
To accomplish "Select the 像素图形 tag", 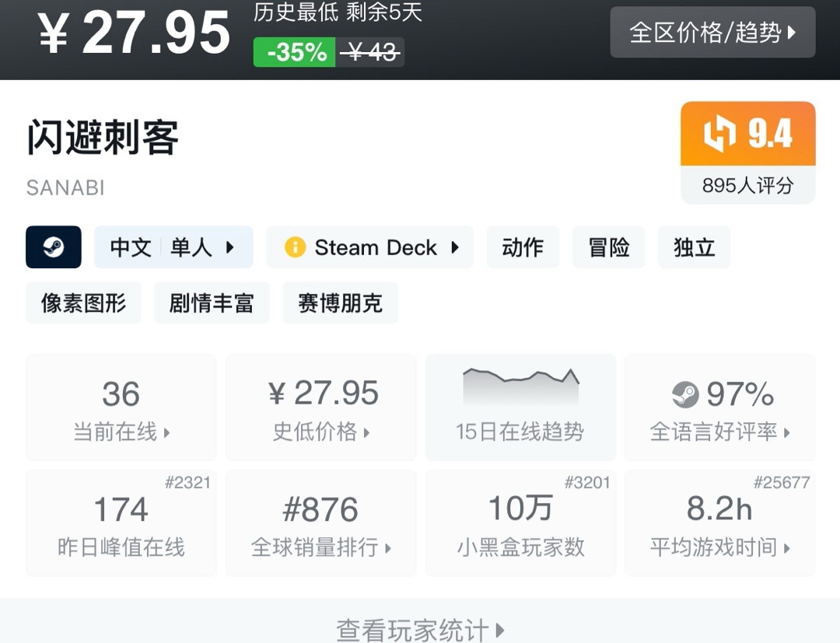I will point(84,302).
